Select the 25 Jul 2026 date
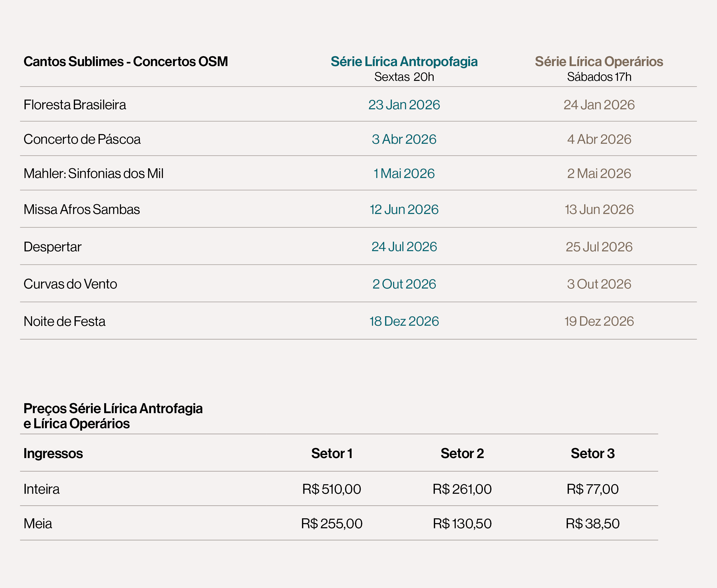 [599, 247]
